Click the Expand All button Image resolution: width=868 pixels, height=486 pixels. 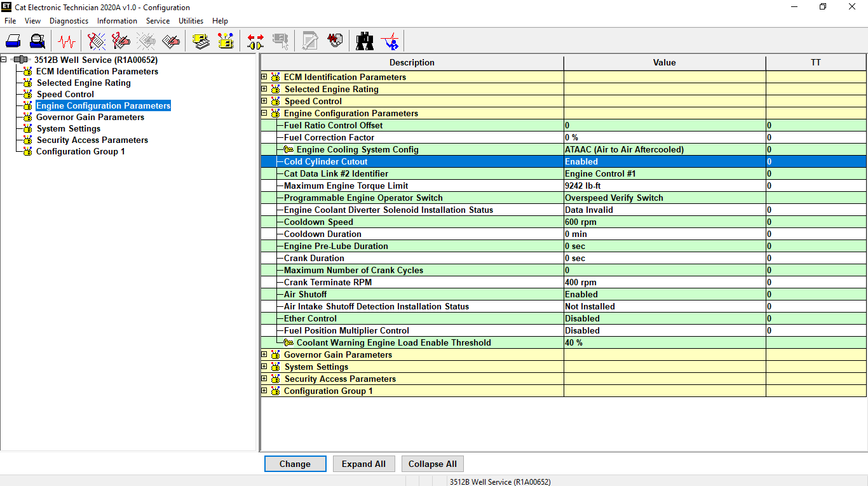[363, 464]
